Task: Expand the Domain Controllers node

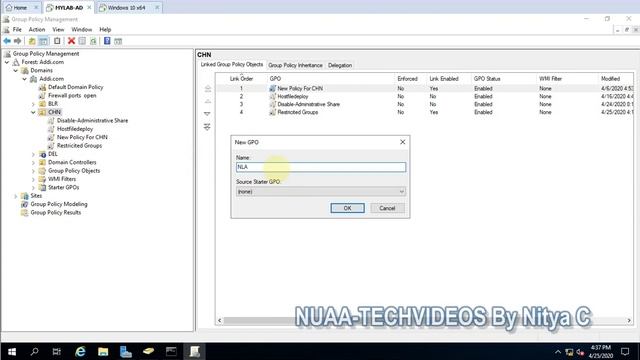Action: tap(33, 162)
